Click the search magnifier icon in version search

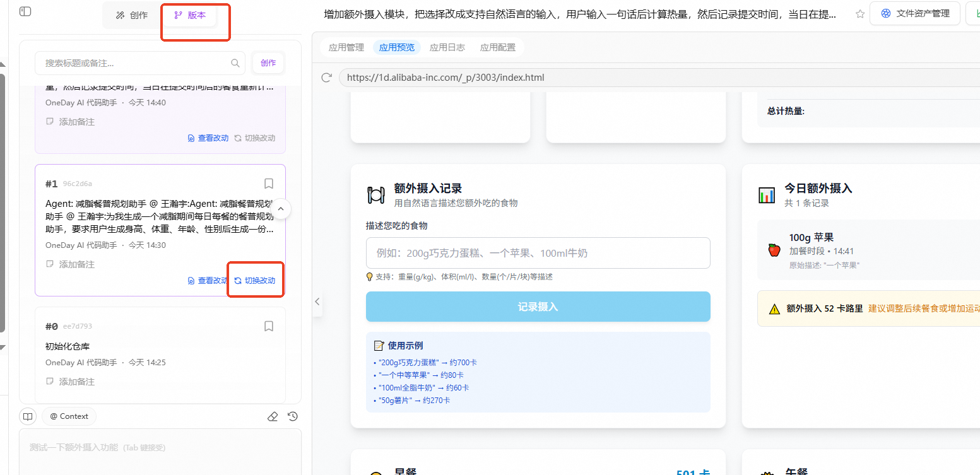pyautogui.click(x=235, y=63)
